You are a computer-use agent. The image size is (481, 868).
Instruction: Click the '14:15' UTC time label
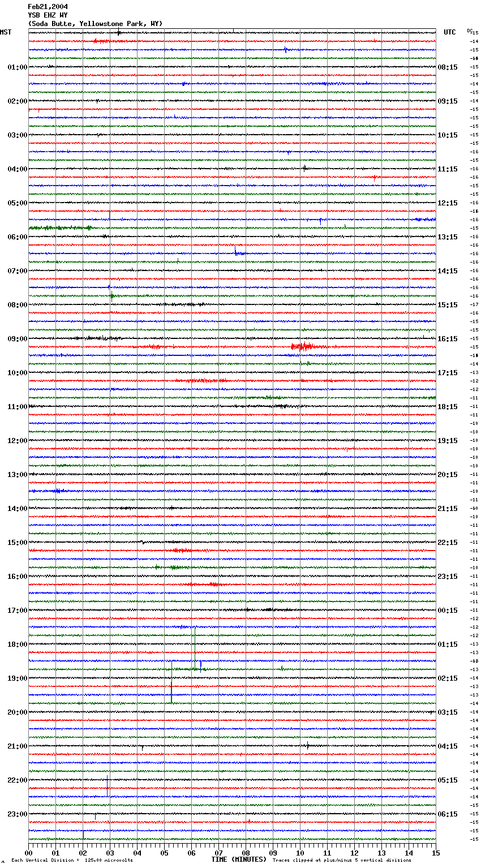click(x=448, y=271)
